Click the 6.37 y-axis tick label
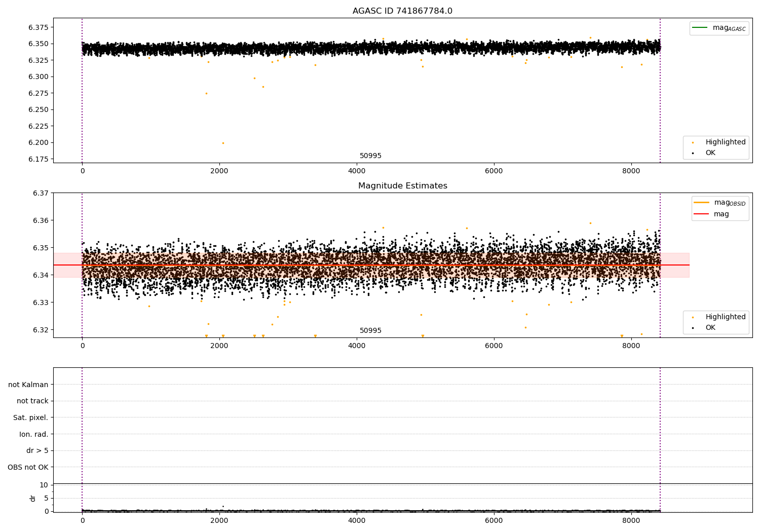Image resolution: width=760 pixels, height=532 pixels. 41,193
